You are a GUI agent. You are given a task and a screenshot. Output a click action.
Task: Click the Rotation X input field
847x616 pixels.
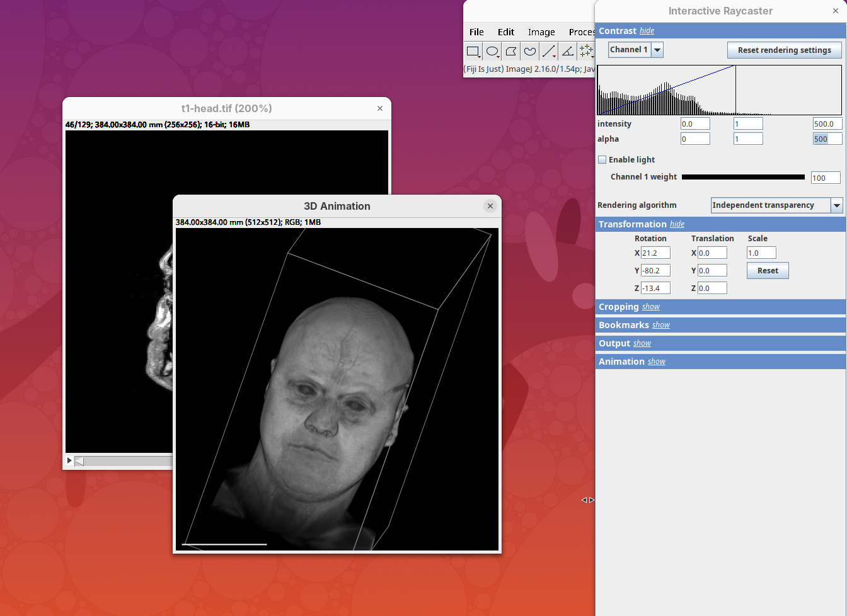655,253
